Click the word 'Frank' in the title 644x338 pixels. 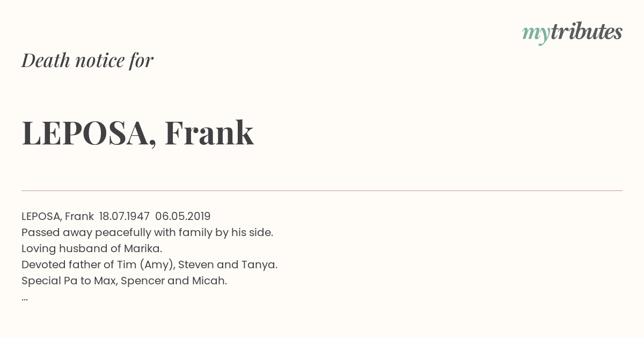click(x=209, y=133)
